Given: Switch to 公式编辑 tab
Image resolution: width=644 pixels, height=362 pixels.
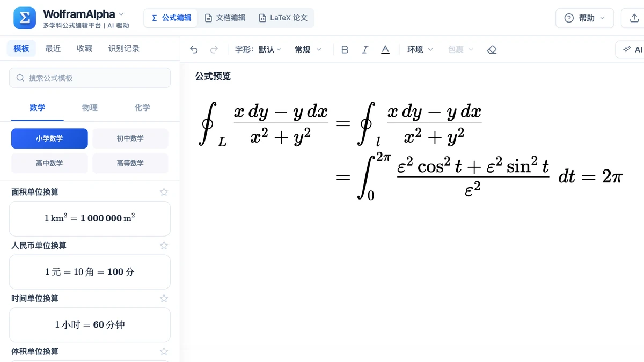Looking at the screenshot, I should tap(171, 18).
